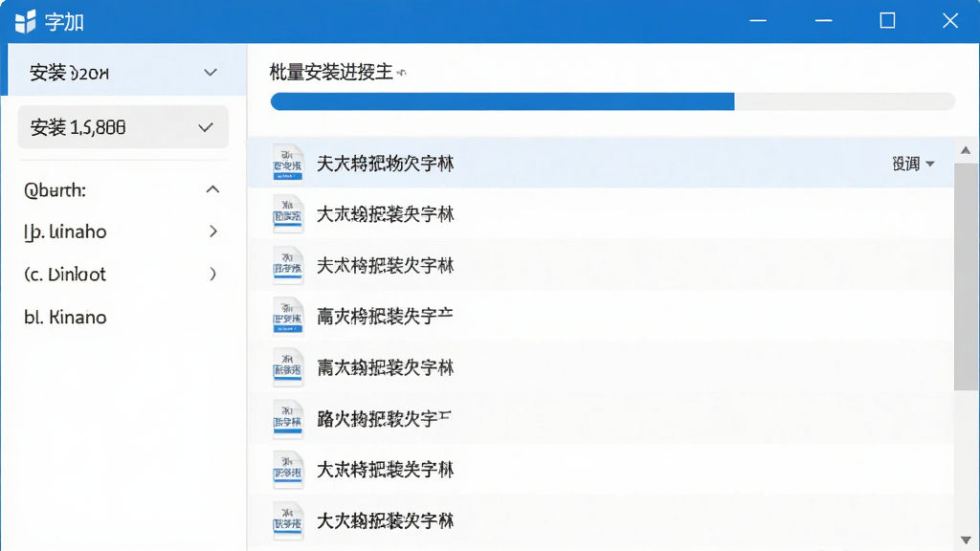Screen dimensions: 980x551
Task: Select the first highlighted font row text
Action: (385, 164)
